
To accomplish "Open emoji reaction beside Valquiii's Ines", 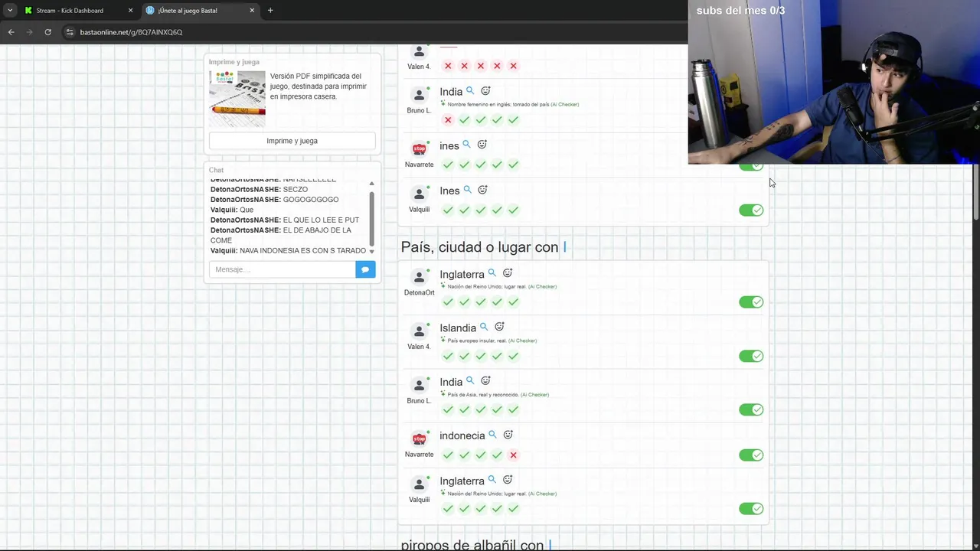I will [482, 190].
